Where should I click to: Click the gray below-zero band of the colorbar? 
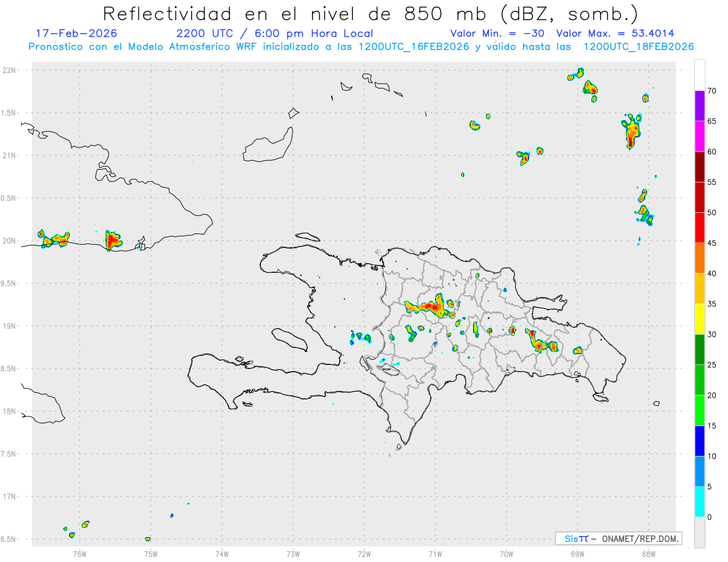pyautogui.click(x=699, y=532)
